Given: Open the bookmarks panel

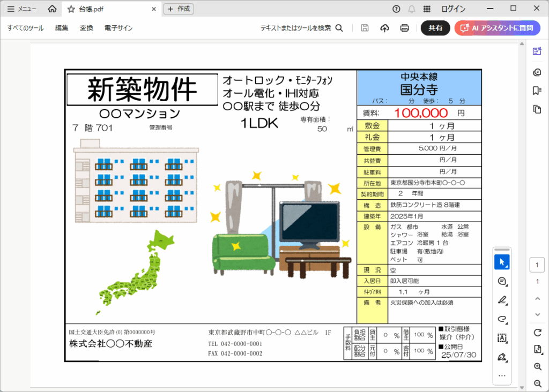Looking at the screenshot, I should (x=537, y=91).
